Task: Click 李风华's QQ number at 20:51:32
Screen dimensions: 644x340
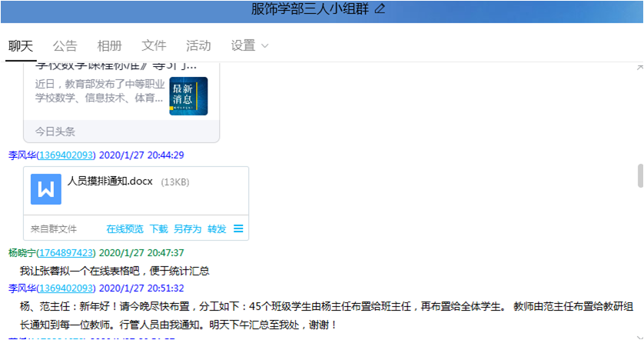Action: coord(66,288)
